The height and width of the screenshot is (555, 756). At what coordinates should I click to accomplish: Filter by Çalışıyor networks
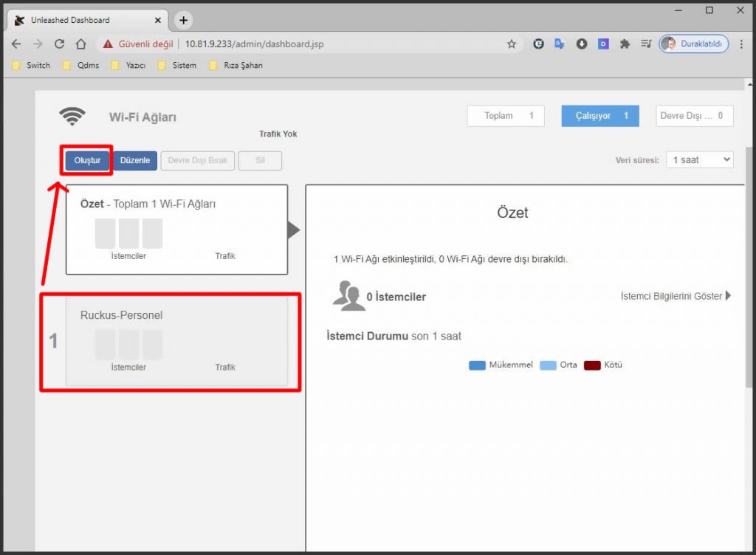tap(600, 116)
